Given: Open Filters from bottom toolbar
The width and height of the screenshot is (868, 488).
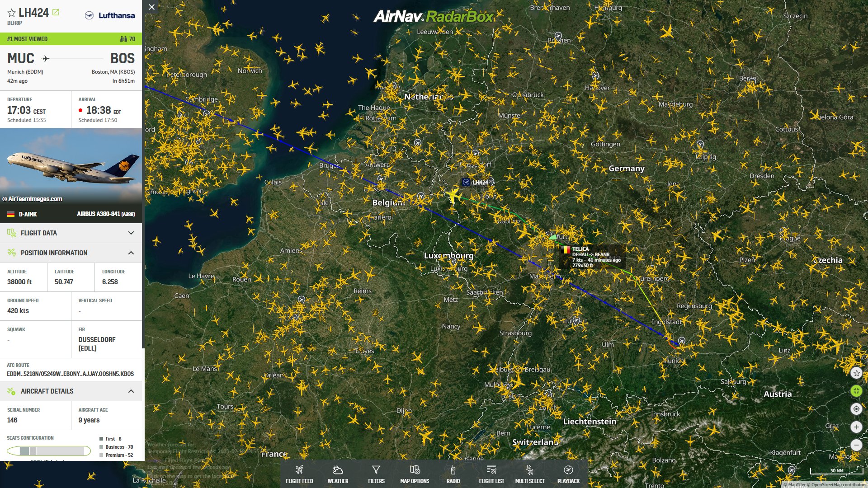Looking at the screenshot, I should (376, 474).
